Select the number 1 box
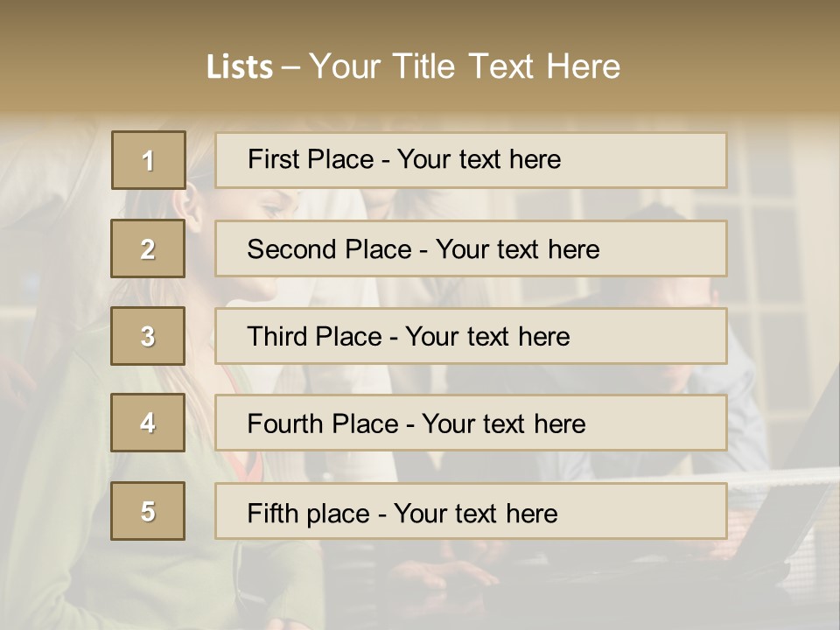 tap(149, 160)
